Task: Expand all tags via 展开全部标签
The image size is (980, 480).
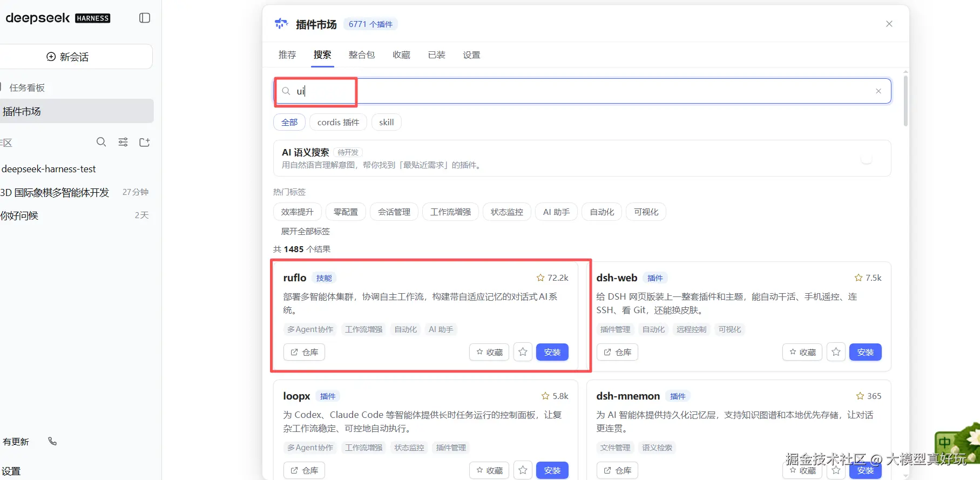Action: pyautogui.click(x=305, y=231)
